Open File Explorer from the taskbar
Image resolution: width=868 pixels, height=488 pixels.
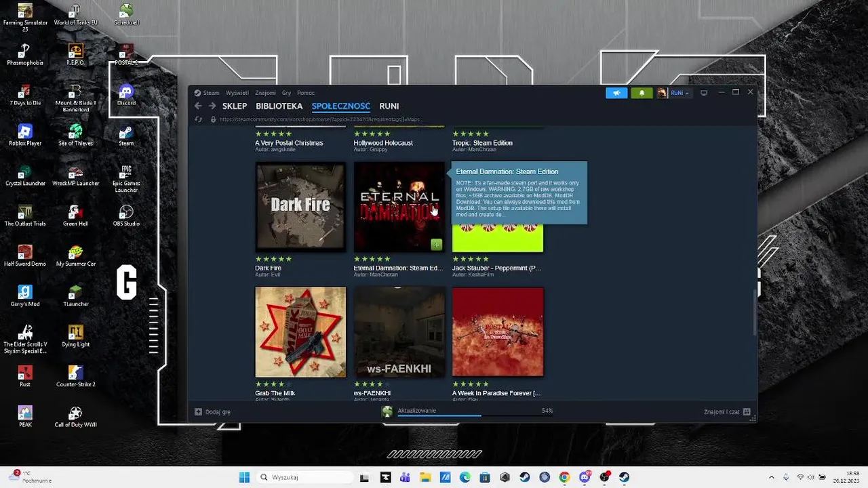(x=425, y=477)
